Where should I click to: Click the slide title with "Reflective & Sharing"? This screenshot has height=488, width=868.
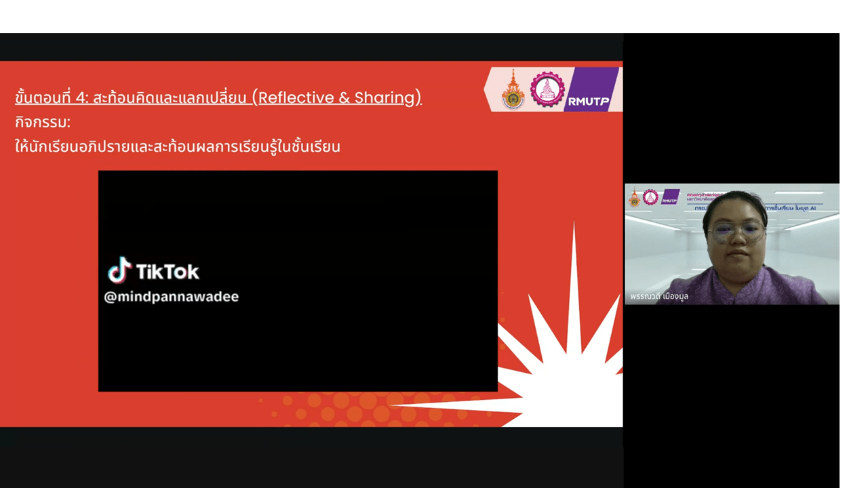click(x=218, y=98)
